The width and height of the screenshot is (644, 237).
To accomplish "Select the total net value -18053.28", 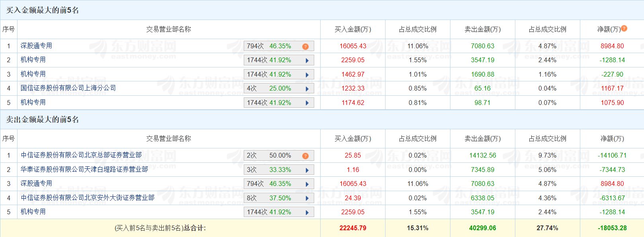I will 613,228.
